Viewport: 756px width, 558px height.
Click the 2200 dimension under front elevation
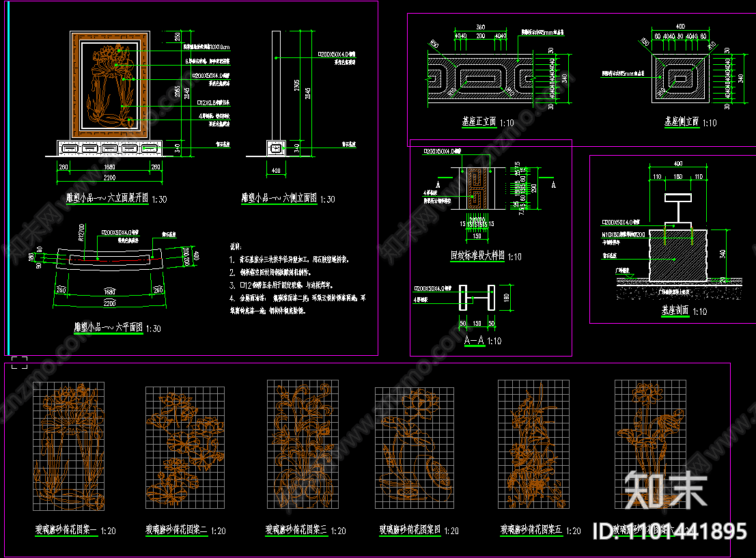click(x=109, y=178)
